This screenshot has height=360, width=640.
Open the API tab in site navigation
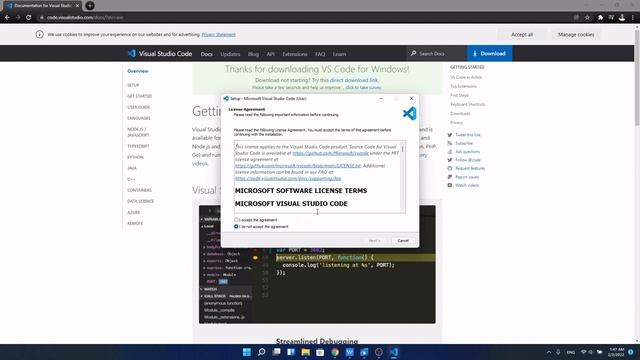(x=271, y=54)
